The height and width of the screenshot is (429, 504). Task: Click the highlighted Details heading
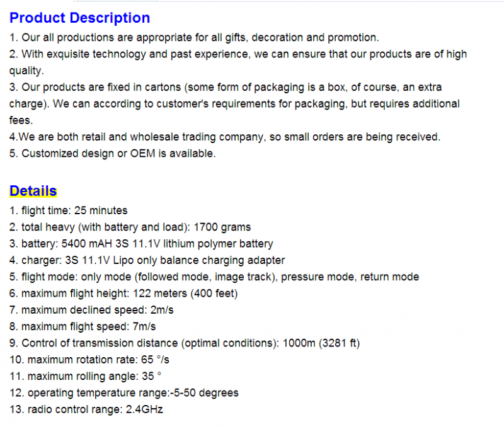coord(33,191)
